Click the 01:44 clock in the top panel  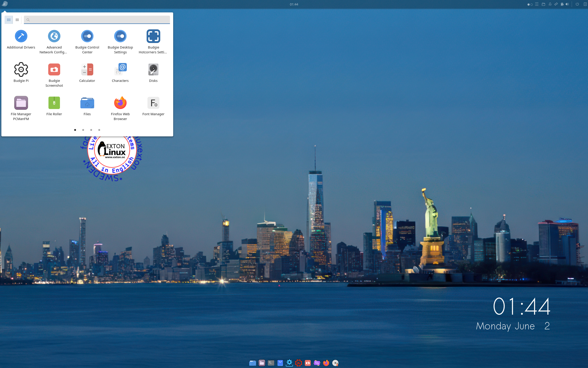pyautogui.click(x=294, y=4)
